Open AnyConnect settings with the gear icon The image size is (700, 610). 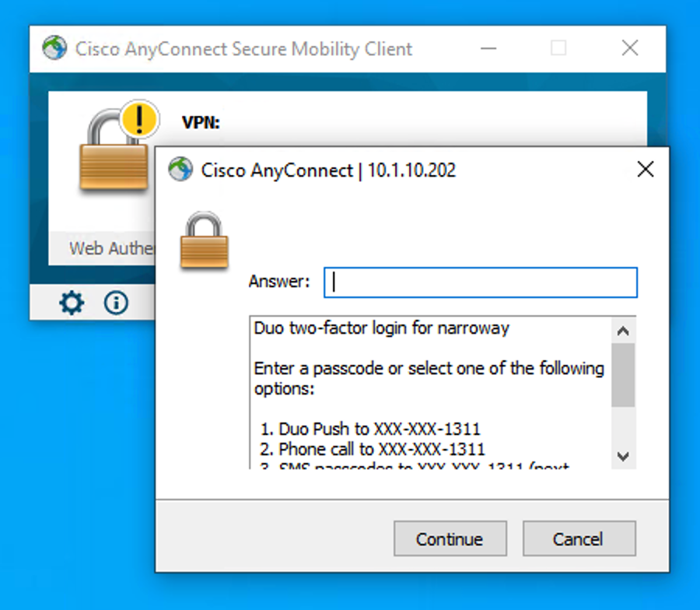pyautogui.click(x=71, y=303)
